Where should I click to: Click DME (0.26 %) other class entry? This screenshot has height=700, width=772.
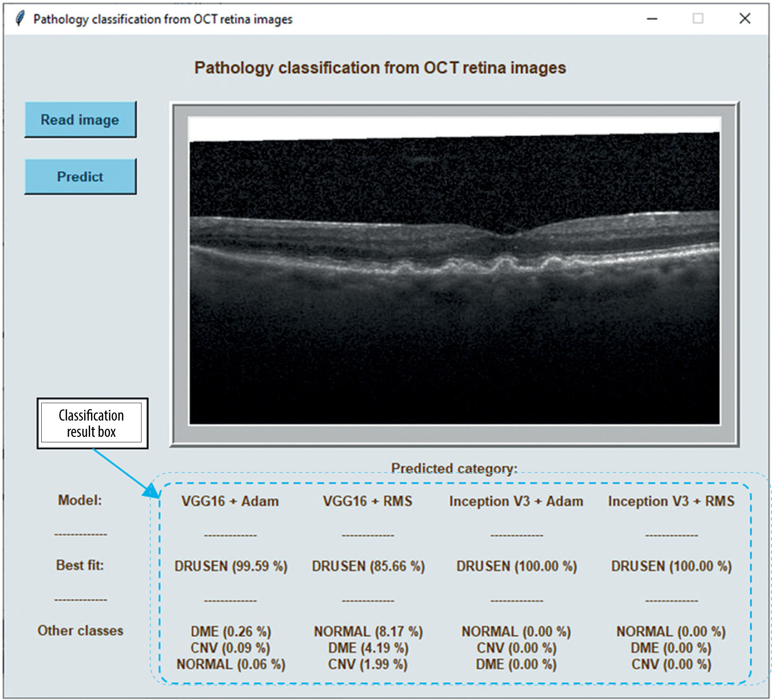[x=231, y=631]
